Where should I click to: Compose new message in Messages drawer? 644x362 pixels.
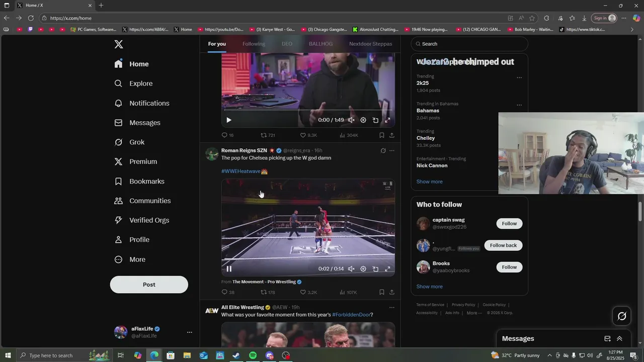coord(607,339)
